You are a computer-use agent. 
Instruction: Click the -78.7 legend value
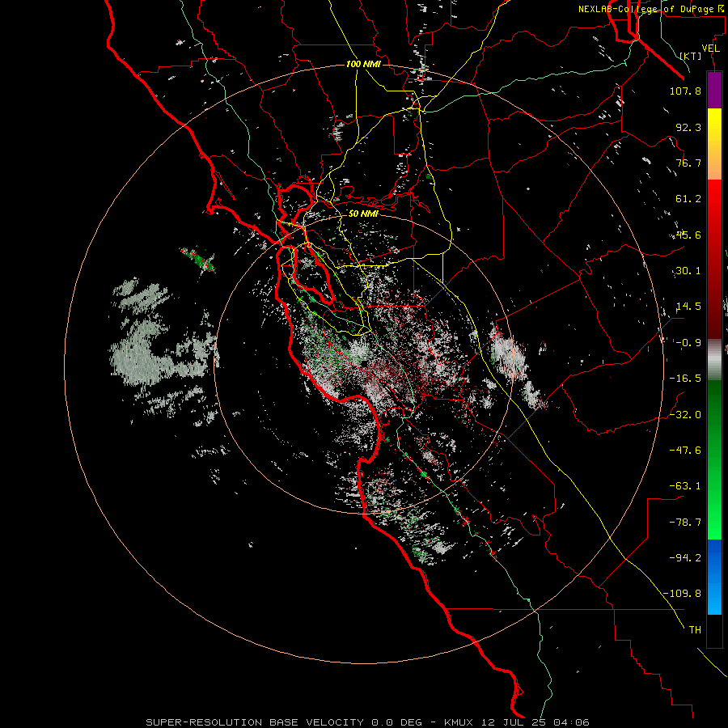click(685, 523)
